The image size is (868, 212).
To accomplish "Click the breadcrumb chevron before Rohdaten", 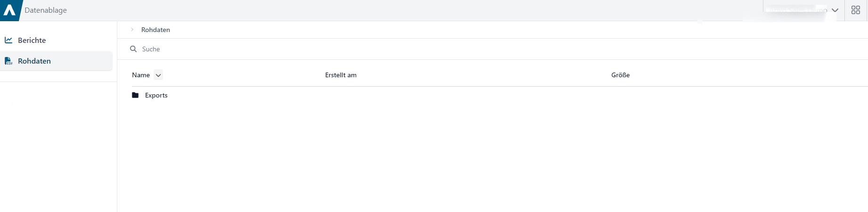I will click(132, 30).
